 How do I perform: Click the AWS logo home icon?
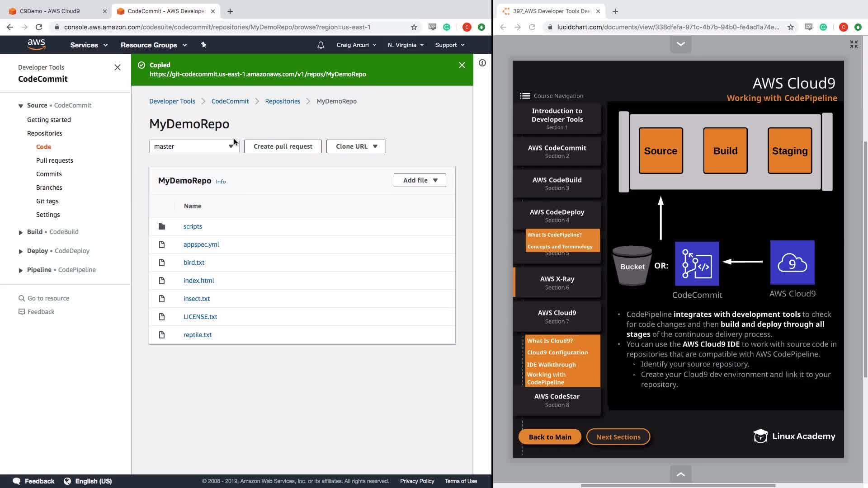click(x=36, y=44)
